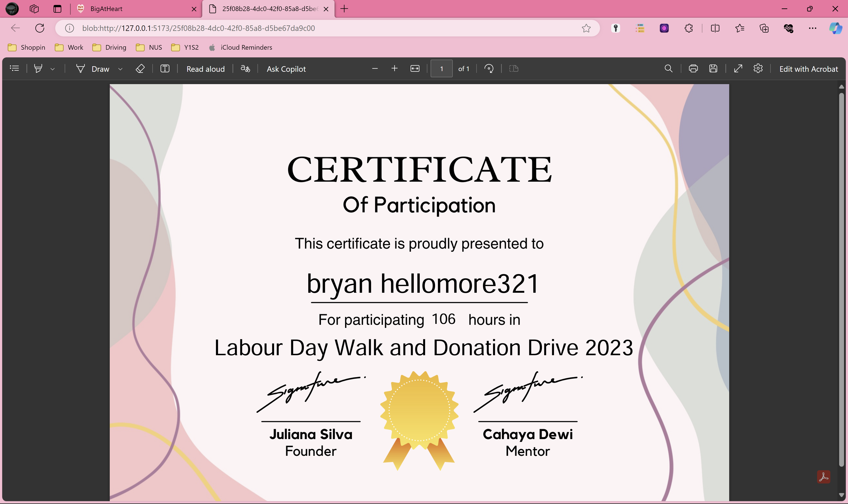Click the Rotate page icon
Viewport: 848px width, 504px height.
tap(488, 69)
